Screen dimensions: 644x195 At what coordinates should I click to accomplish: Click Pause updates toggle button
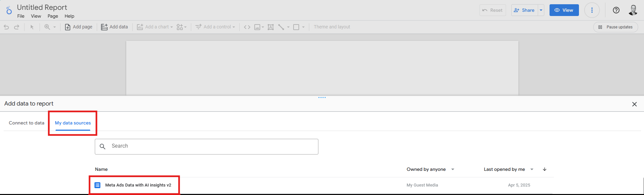pyautogui.click(x=616, y=27)
